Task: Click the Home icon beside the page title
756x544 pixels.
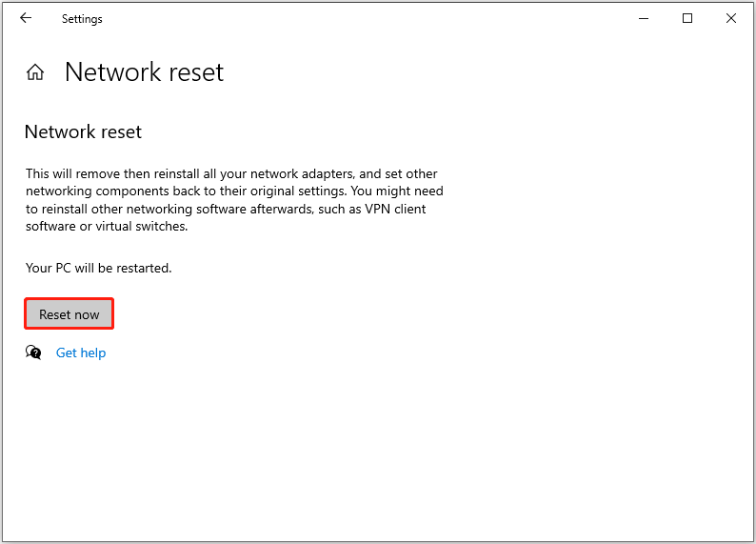Action: (x=35, y=72)
